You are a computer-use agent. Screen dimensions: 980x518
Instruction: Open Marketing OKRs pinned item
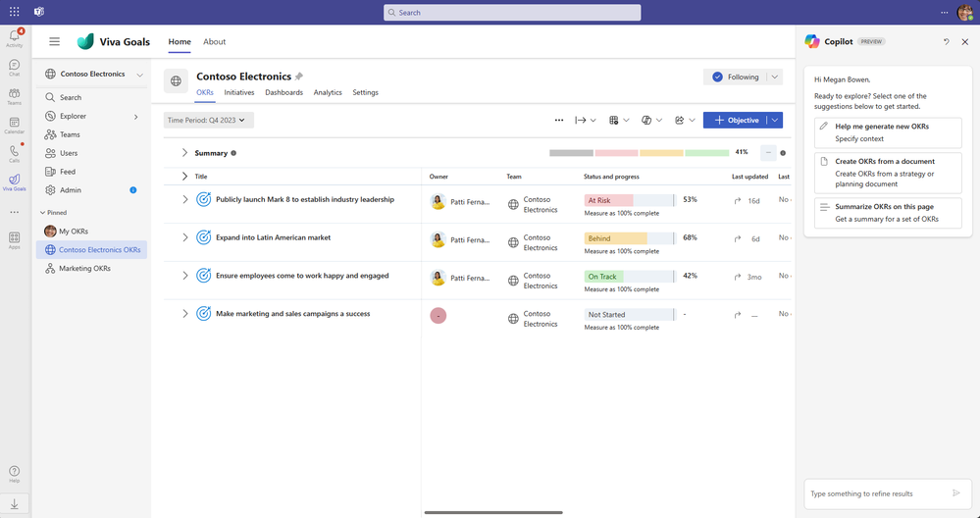(x=92, y=268)
